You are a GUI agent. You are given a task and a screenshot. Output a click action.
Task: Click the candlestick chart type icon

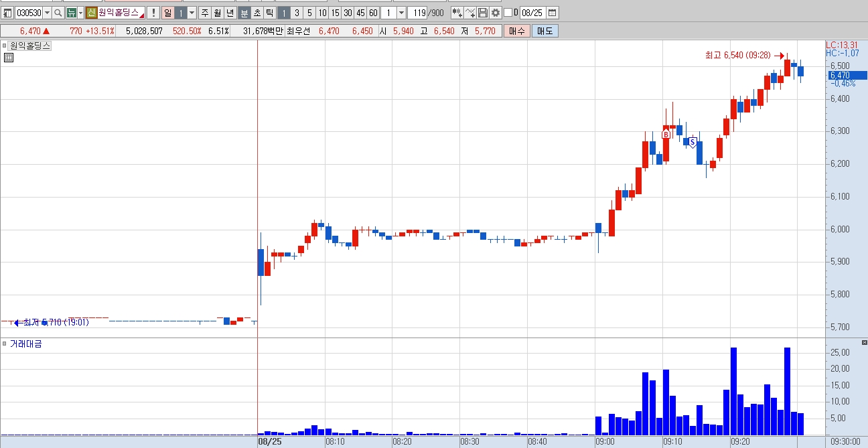[x=457, y=13]
